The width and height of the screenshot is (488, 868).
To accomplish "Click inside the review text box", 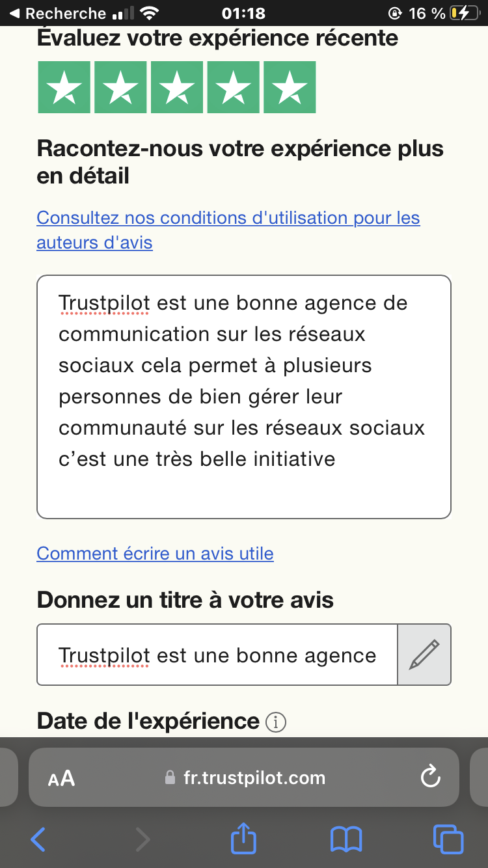I will (x=243, y=397).
